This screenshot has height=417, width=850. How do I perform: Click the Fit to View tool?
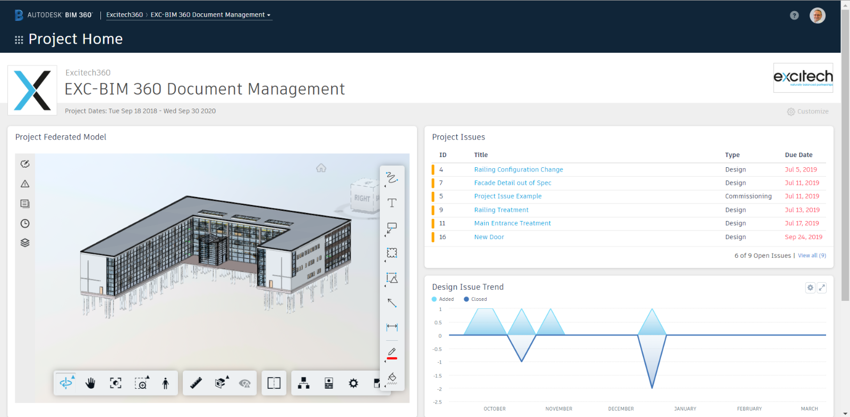click(x=115, y=383)
